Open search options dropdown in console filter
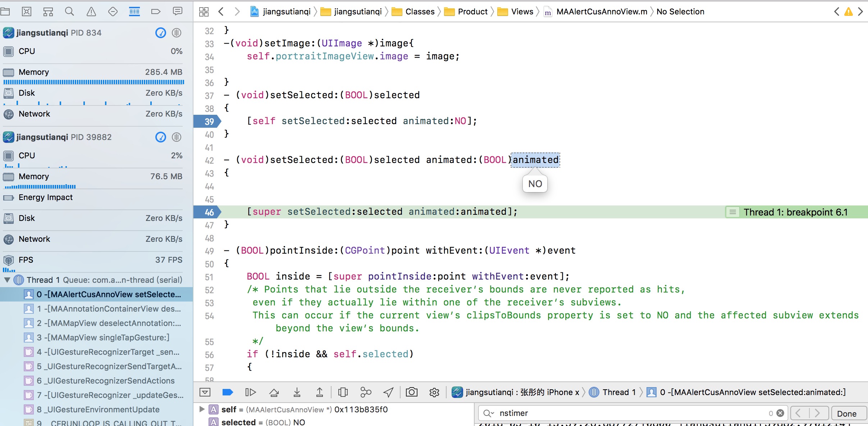Viewport: 868px width, 426px height. pos(489,413)
